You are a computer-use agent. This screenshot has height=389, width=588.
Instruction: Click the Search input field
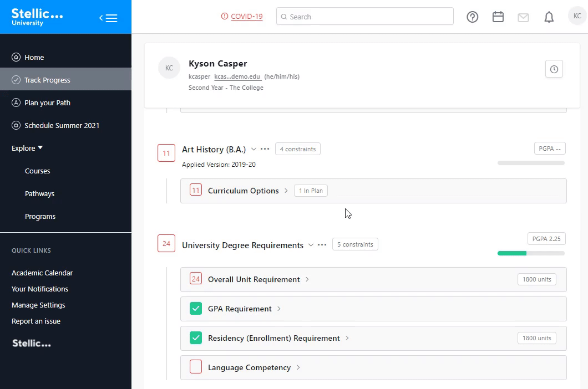(x=366, y=17)
